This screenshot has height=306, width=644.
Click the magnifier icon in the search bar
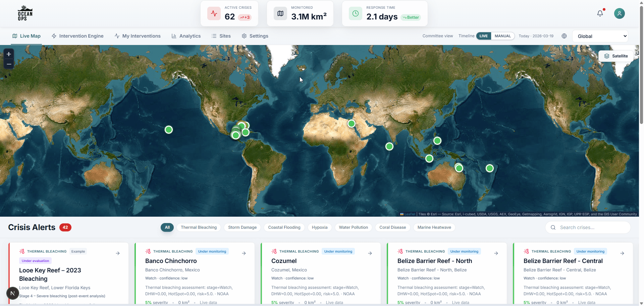click(x=553, y=227)
